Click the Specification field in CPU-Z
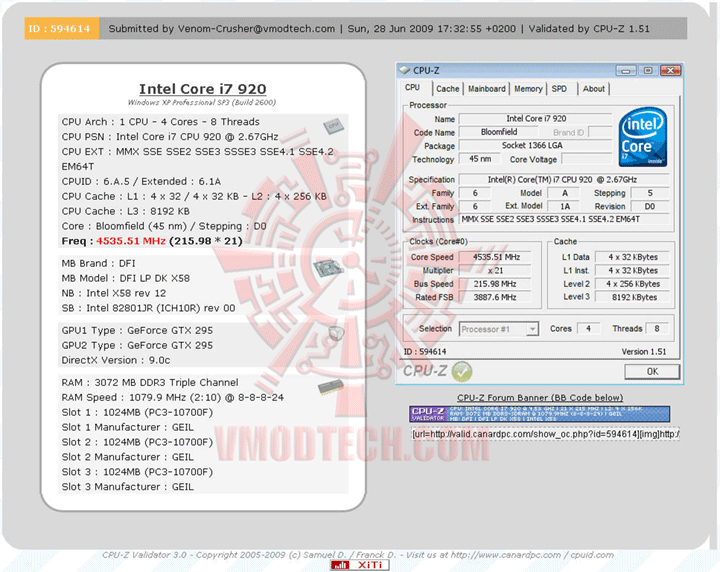Viewport: 720px width, 572px height. 564,179
